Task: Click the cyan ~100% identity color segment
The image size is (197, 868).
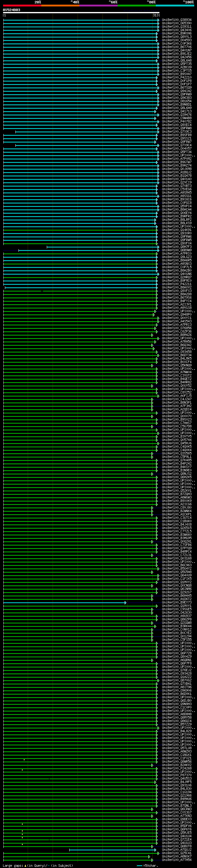Action: click(175, 6)
